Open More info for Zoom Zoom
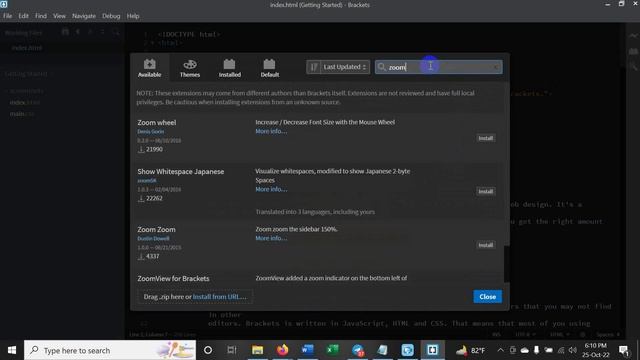 271,238
